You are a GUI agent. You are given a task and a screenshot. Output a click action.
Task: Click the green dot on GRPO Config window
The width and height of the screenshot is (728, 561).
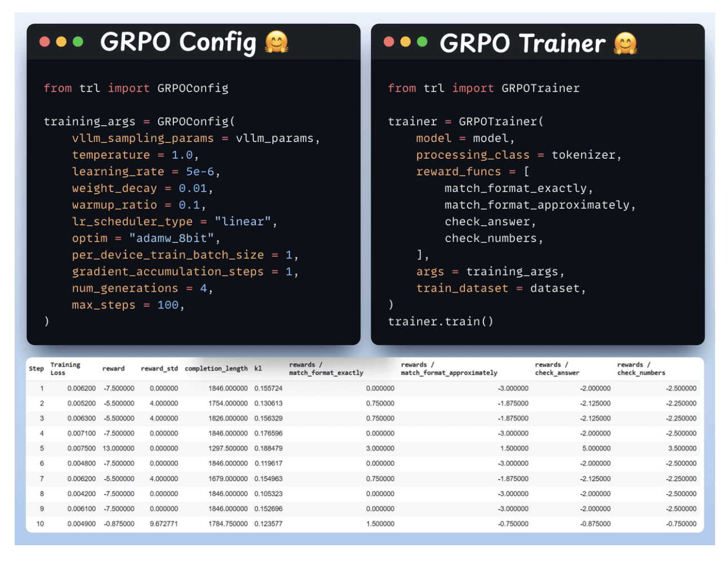point(78,42)
